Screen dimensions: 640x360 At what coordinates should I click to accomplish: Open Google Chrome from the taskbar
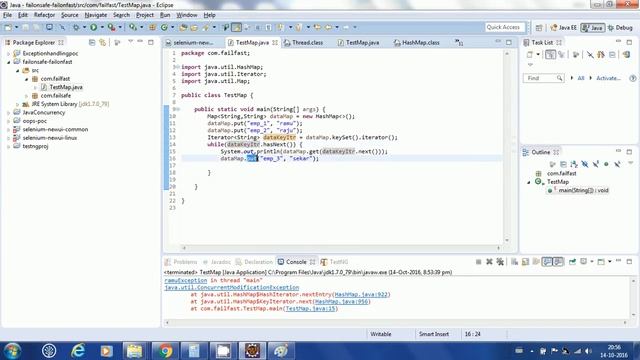click(x=165, y=351)
